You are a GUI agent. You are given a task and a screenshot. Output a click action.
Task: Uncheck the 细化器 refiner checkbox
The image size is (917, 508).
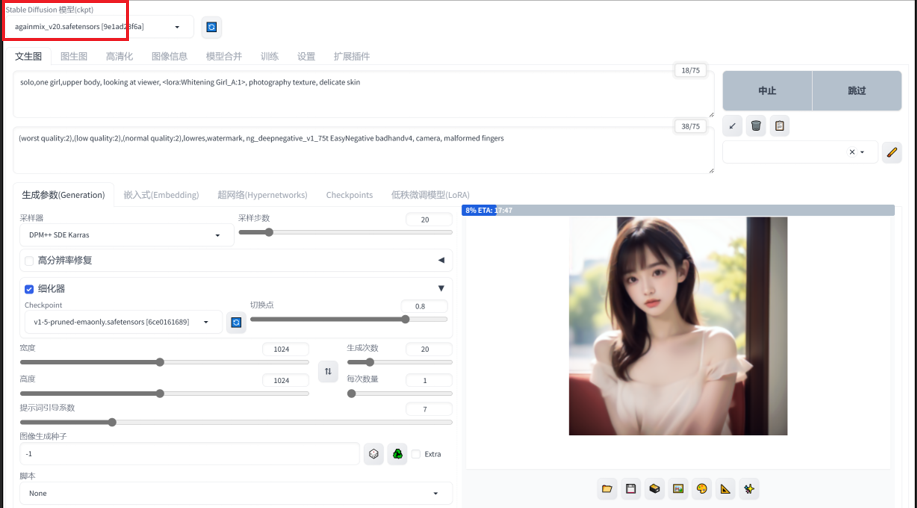[x=29, y=289]
